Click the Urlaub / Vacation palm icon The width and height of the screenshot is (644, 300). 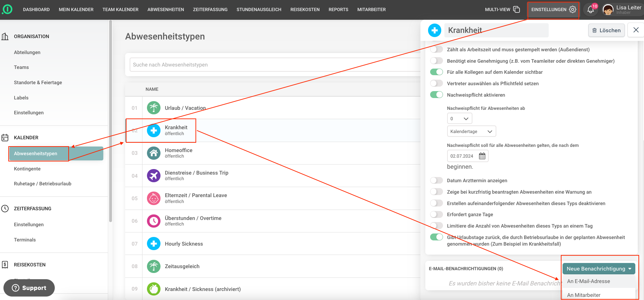(x=154, y=108)
